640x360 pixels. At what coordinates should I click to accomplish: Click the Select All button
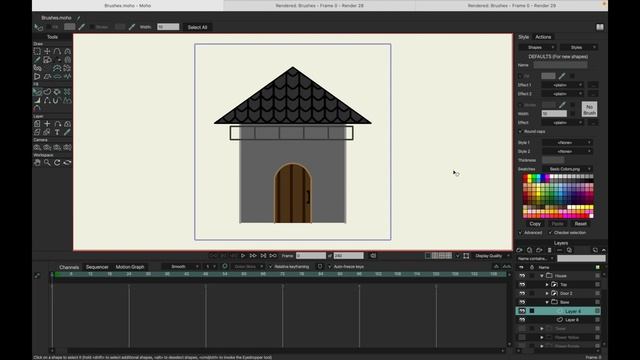point(198,27)
